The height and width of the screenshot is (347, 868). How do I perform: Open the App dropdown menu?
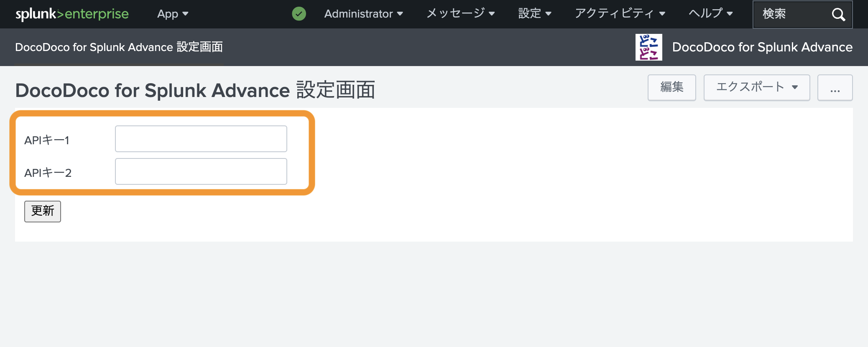[x=173, y=14]
